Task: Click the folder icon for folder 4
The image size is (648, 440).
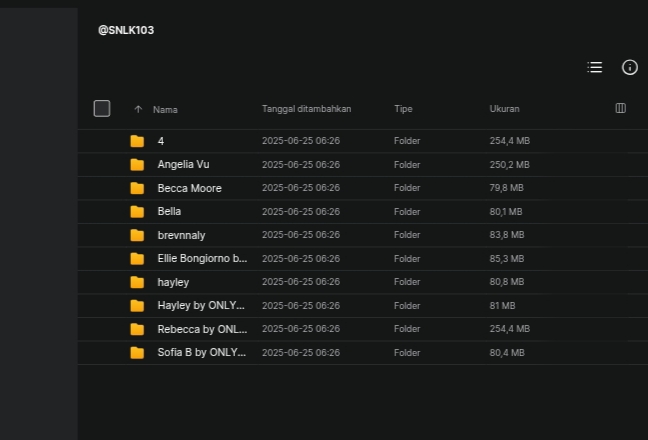Action: tap(137, 141)
